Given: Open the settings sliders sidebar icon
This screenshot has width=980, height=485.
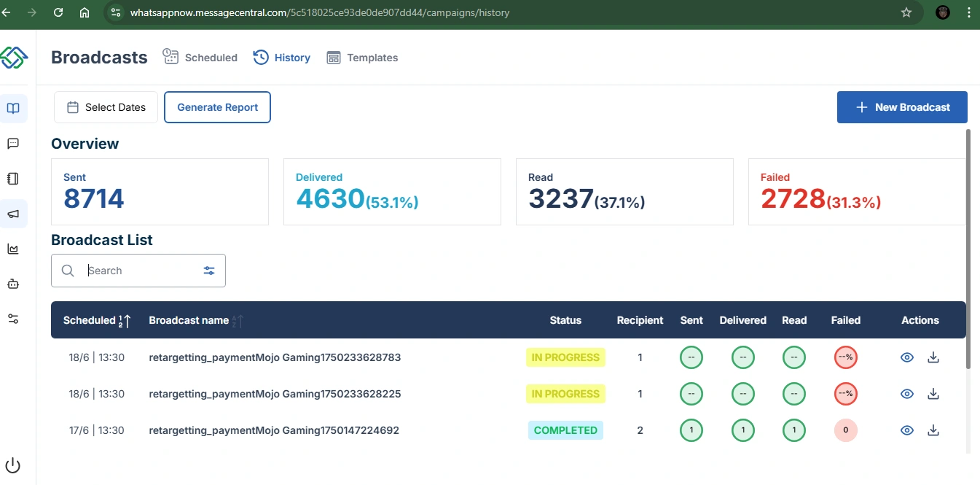Looking at the screenshot, I should (13, 319).
